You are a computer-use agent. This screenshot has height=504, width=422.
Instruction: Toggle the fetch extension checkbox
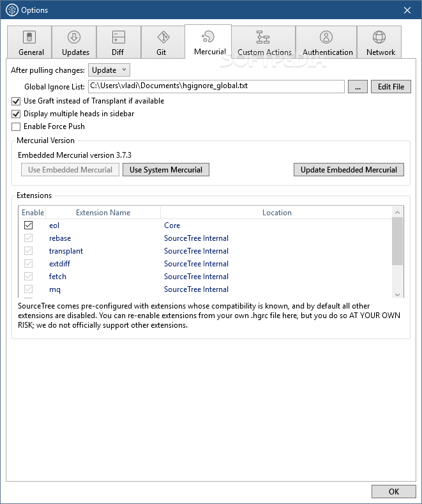tap(28, 277)
